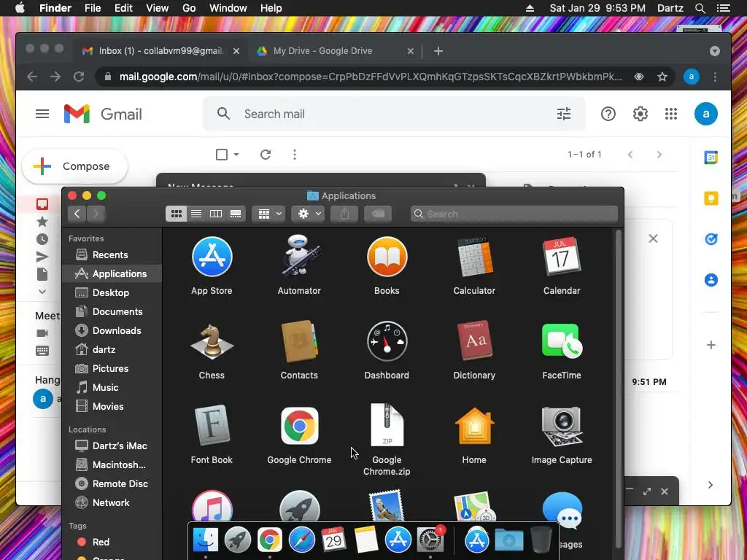Click the Calendar app icon in Applications

pos(561,257)
